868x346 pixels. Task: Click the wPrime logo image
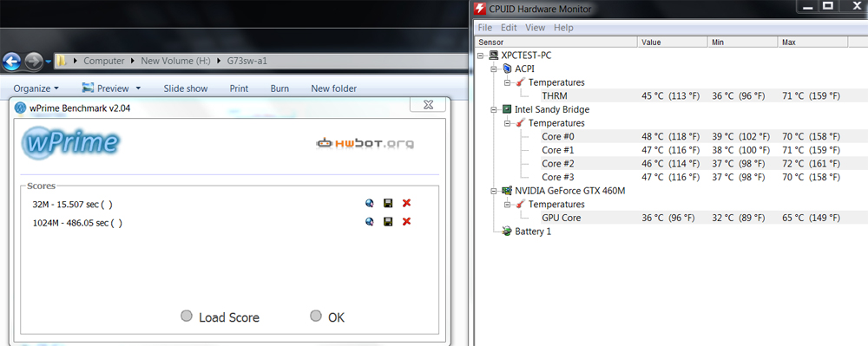pyautogui.click(x=70, y=142)
